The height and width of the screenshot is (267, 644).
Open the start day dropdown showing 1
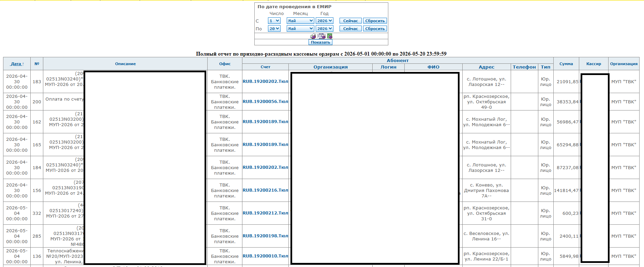tap(274, 21)
